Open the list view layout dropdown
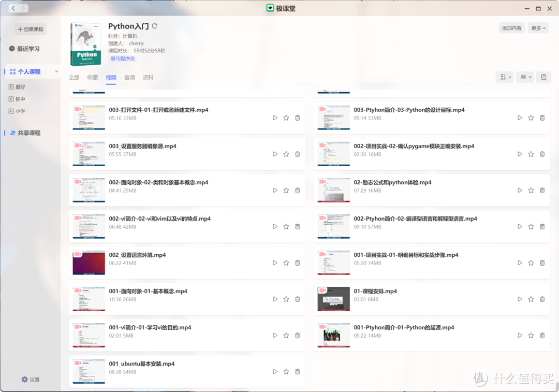This screenshot has height=392, width=559. point(524,77)
